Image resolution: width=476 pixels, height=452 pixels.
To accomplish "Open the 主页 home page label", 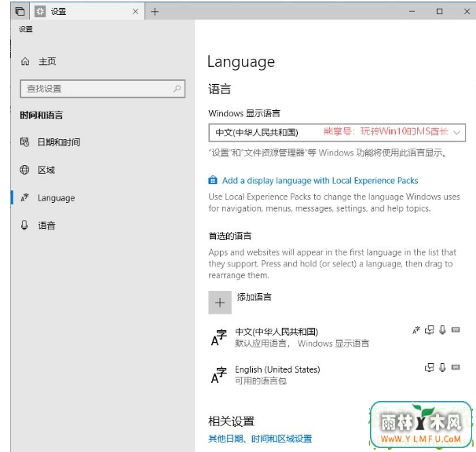I will point(47,61).
